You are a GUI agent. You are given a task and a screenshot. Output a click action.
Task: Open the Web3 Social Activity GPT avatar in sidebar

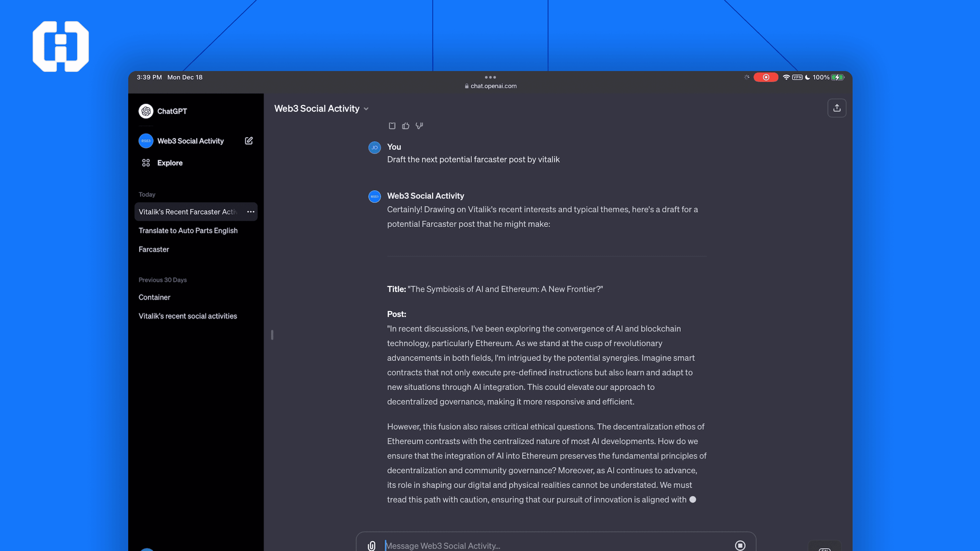pos(146,141)
